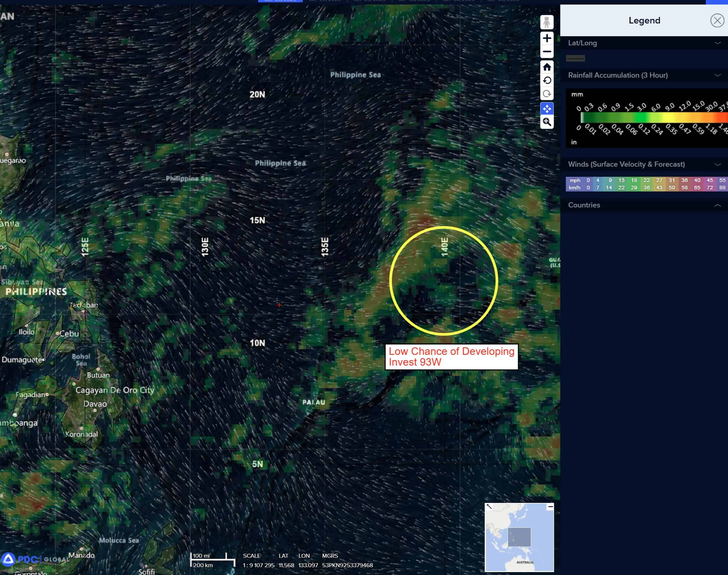The image size is (728, 575).
Task: Zoom in with the plus button
Action: [547, 38]
